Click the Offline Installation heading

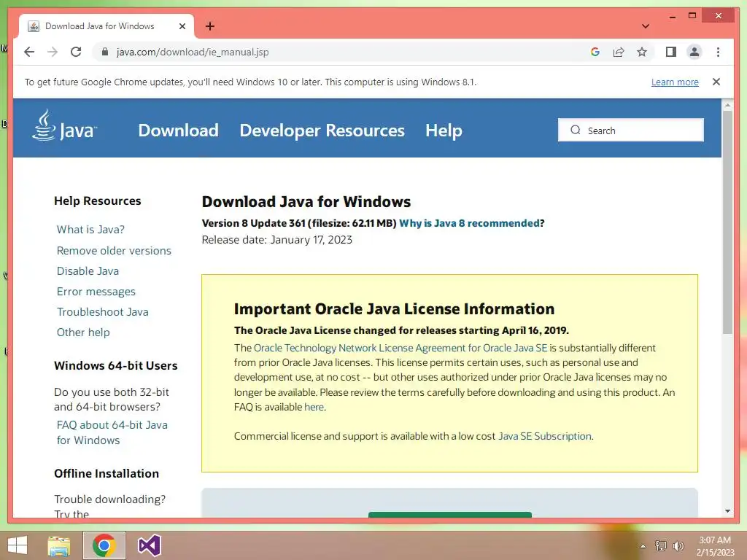click(107, 474)
